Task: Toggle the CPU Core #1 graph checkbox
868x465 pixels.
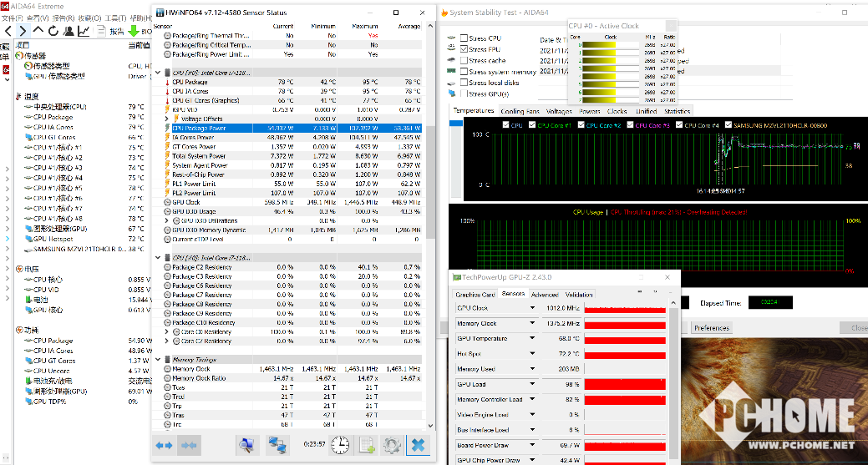Action: 532,125
